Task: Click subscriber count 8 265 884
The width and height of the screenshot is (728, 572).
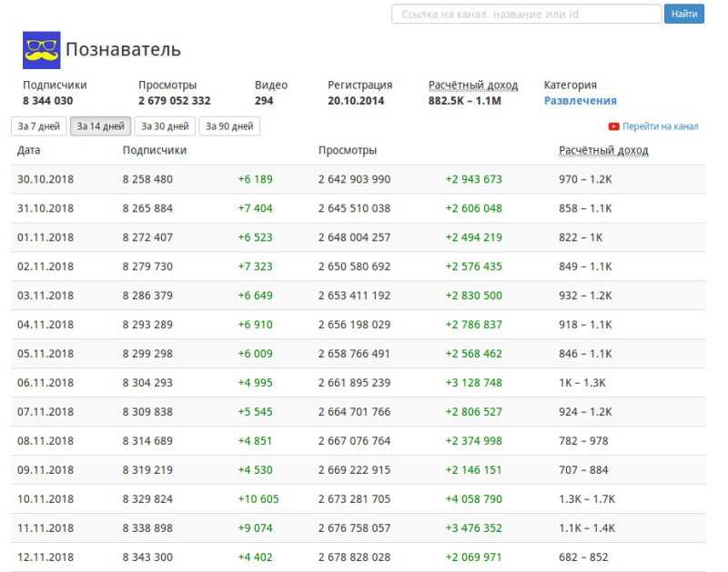Action: coord(147,209)
